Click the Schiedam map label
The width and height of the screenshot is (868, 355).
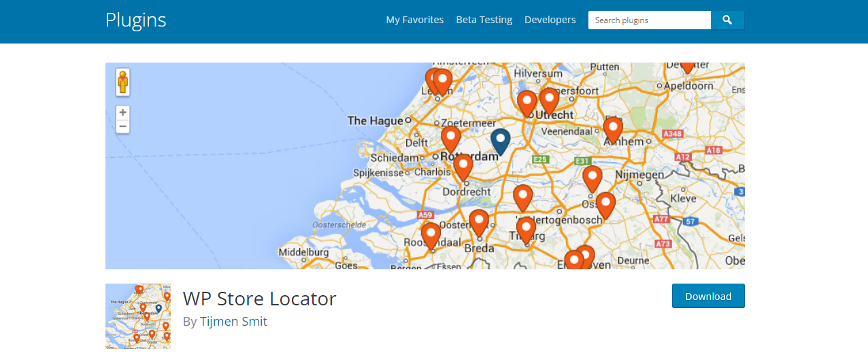click(x=395, y=158)
